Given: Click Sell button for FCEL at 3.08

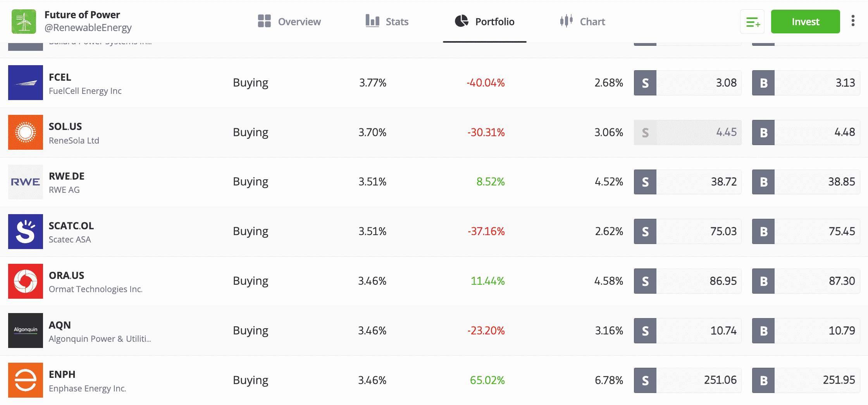Looking at the screenshot, I should [x=687, y=83].
